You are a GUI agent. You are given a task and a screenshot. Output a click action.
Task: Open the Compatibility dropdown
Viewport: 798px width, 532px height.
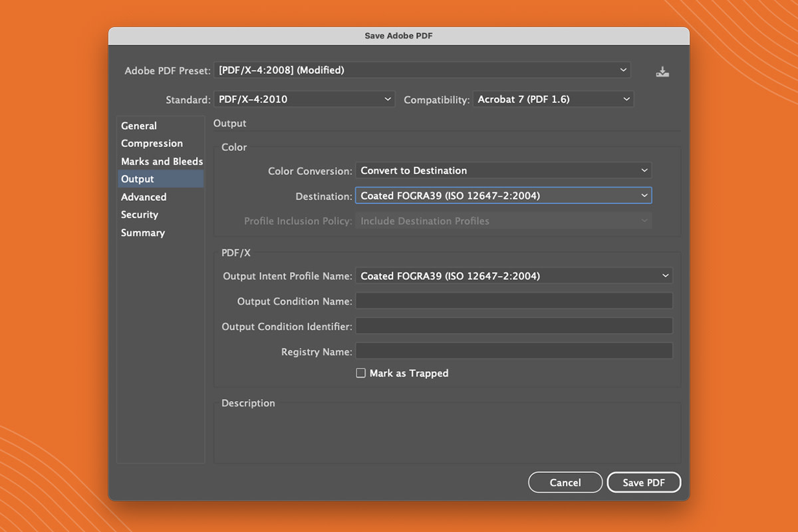coord(553,98)
